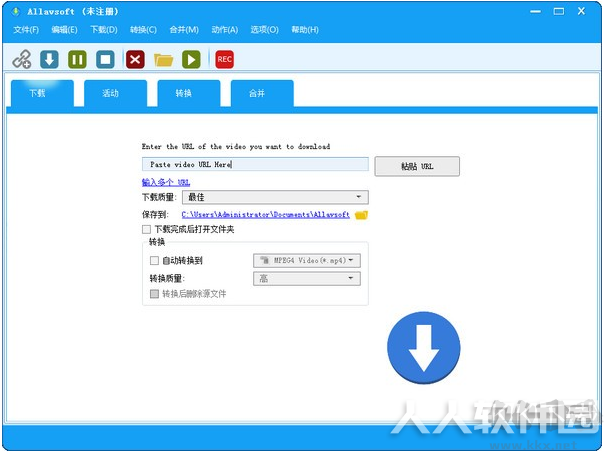The width and height of the screenshot is (604, 452).
Task: Enable 下载完成后打开文件夹 checkbox
Action: 146,230
